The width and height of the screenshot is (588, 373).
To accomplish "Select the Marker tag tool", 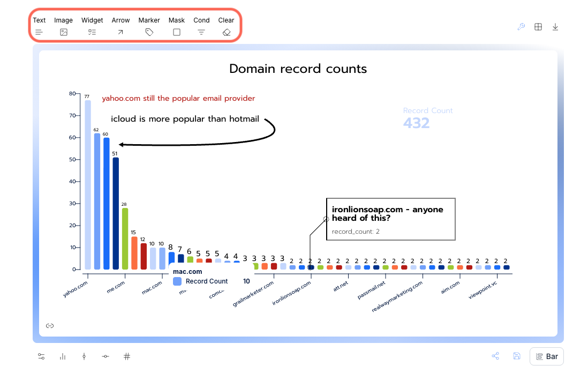I will point(149,27).
